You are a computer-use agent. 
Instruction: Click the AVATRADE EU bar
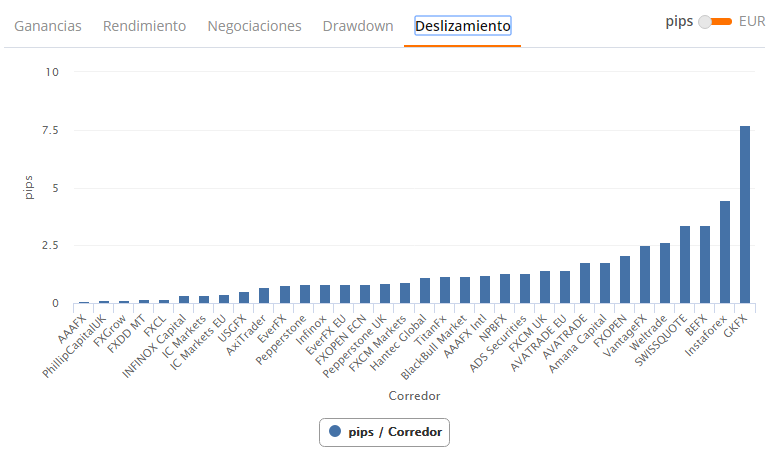565,287
